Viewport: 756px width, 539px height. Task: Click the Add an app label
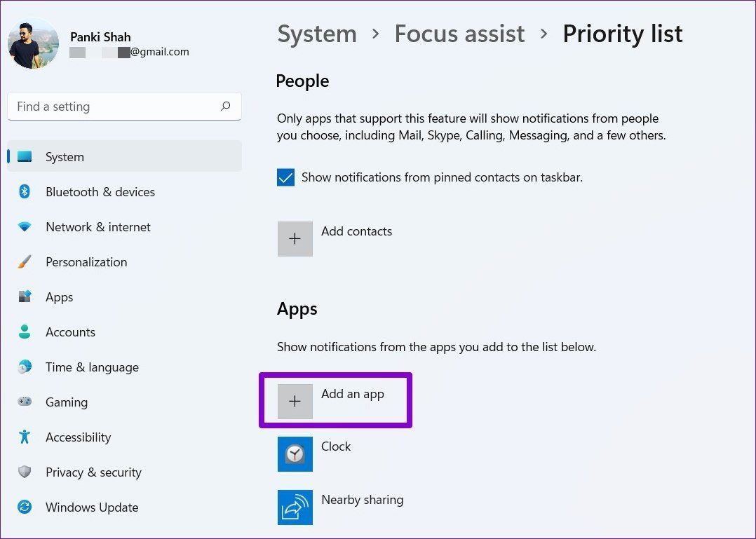(353, 394)
